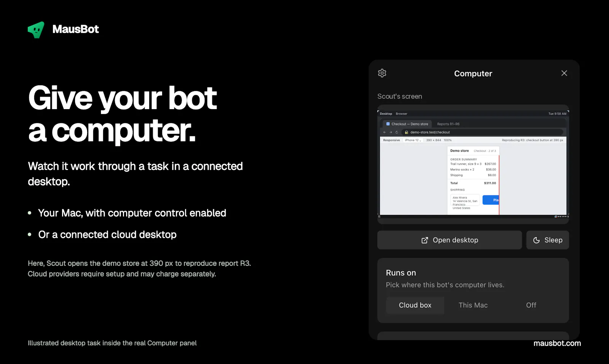Viewport: 609px width, 364px height.
Task: Click the browser forward arrow in Scout's screen
Action: 391,132
